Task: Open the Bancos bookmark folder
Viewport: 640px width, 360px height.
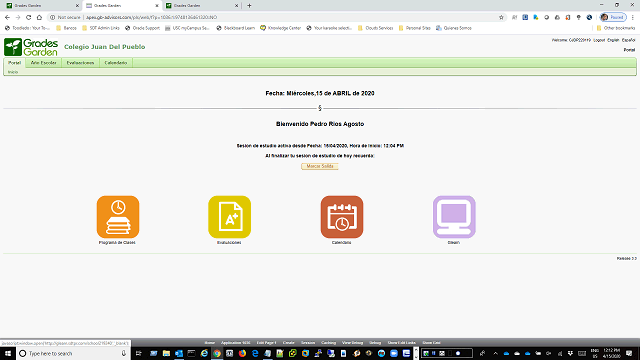Action: [x=67, y=28]
